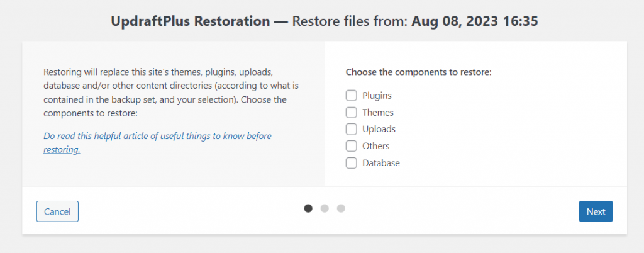Proceed with the Next button
Viewport: 644px width, 253px height.
click(x=595, y=211)
